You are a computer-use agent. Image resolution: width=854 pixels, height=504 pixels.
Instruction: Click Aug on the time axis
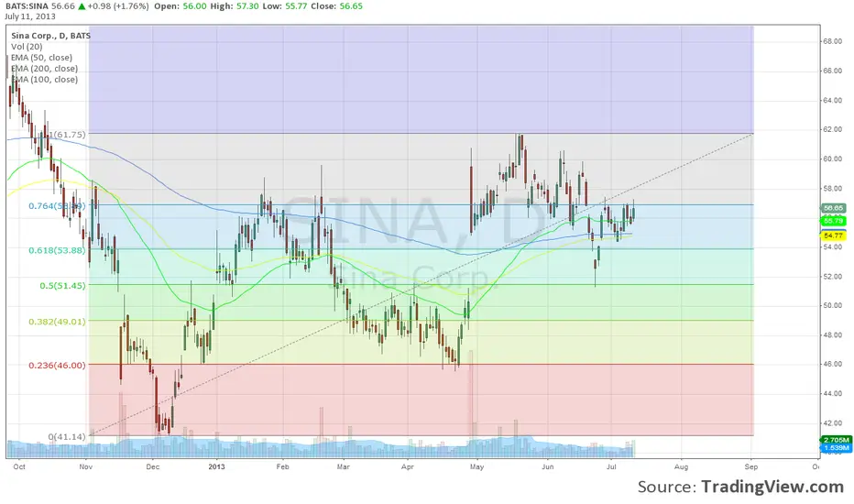[681, 467]
